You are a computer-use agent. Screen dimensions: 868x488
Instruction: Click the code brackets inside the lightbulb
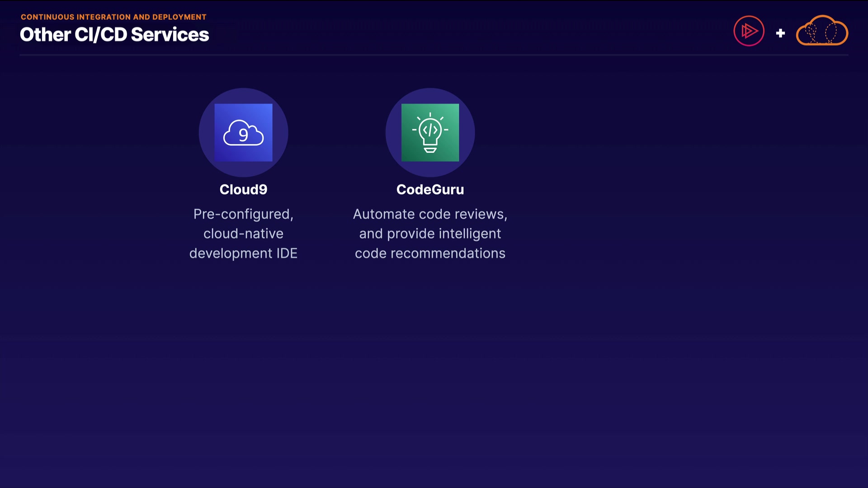point(430,130)
